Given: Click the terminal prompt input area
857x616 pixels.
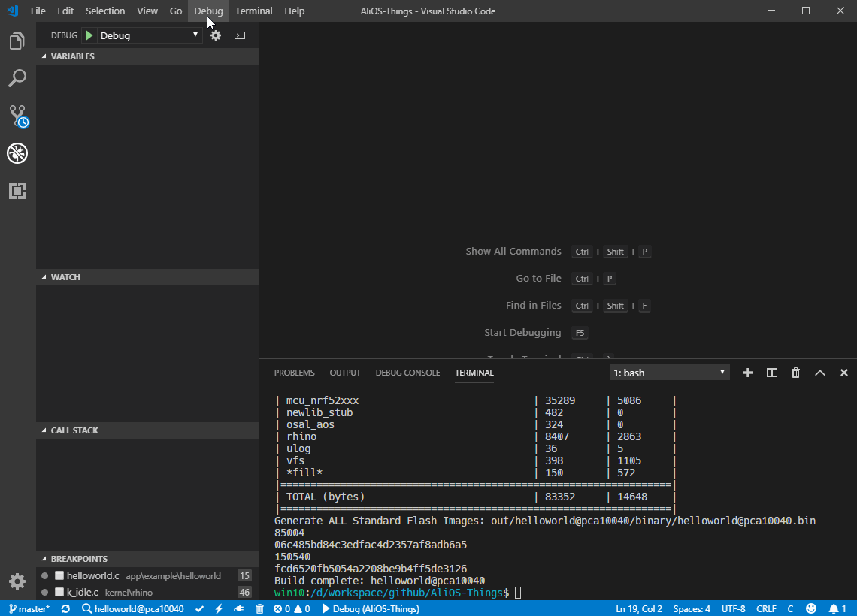Looking at the screenshot, I should (x=518, y=593).
